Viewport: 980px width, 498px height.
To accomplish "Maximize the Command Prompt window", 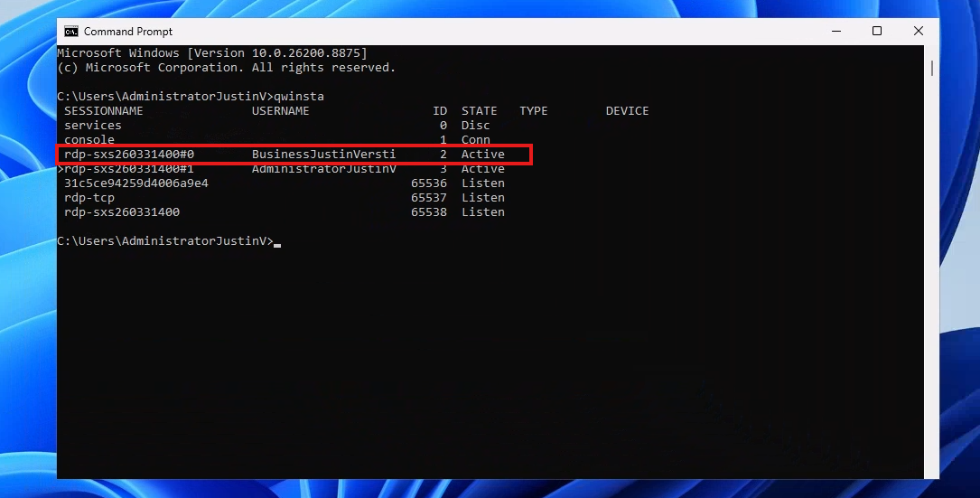I will [x=877, y=32].
